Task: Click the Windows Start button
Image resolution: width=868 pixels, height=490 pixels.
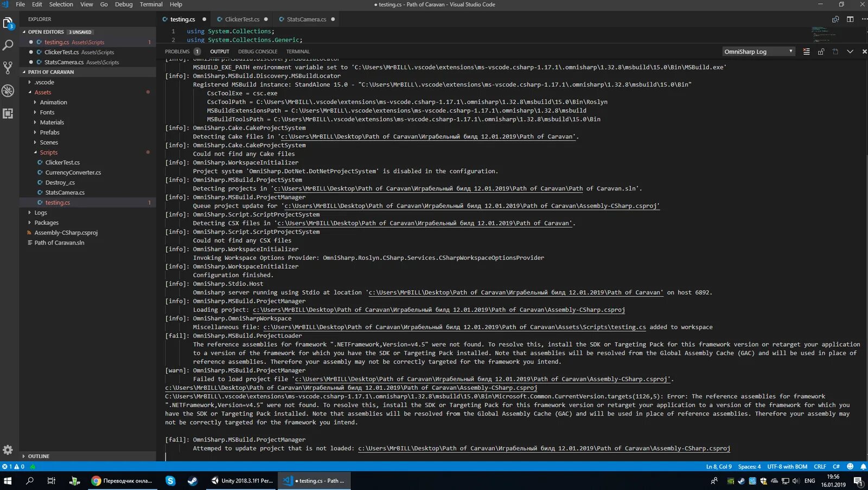Action: [x=8, y=481]
